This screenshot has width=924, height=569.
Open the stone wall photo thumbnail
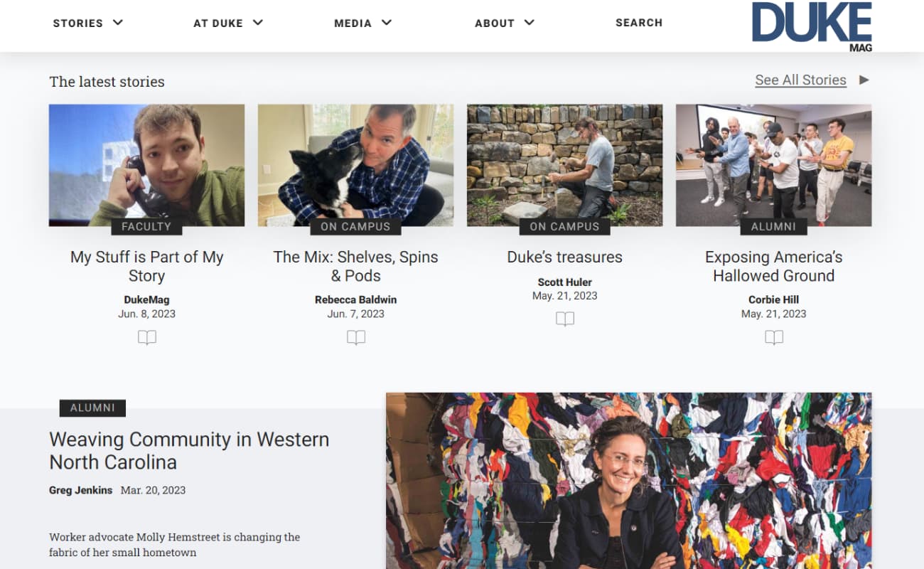[564, 165]
